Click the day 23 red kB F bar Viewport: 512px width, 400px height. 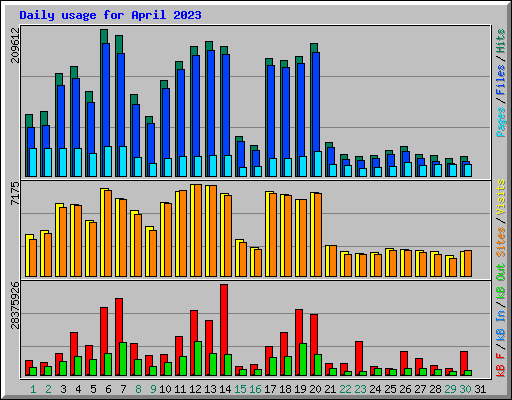pyautogui.click(x=359, y=357)
